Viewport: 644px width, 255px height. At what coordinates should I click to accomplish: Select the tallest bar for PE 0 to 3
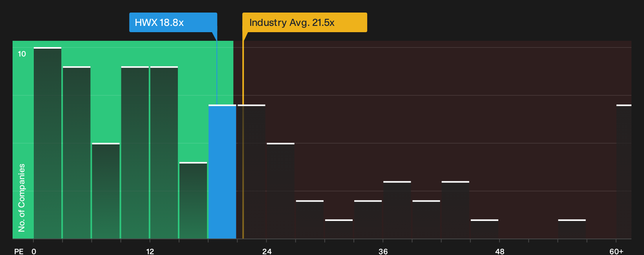[x=48, y=143]
